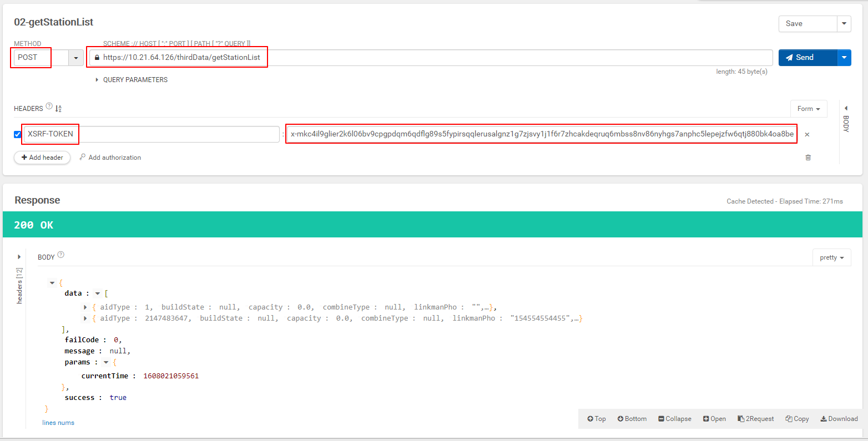Click the response BODY help icon

coord(61,255)
